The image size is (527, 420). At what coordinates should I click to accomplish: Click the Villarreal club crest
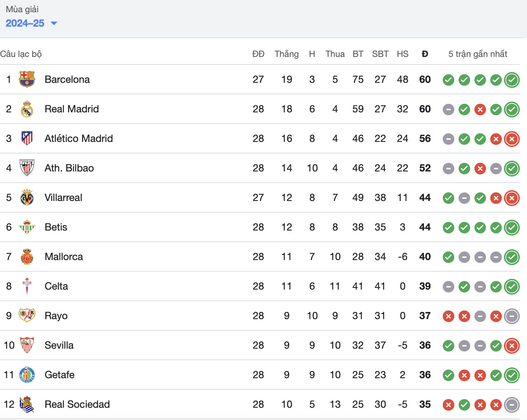pos(27,197)
